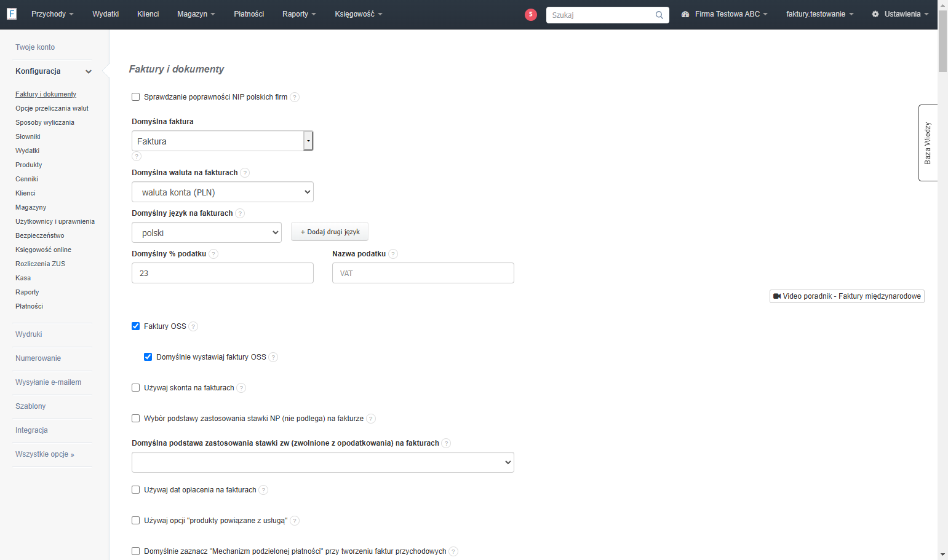Click help icon for Mechanizm podzielonej płatności
948x560 pixels.
[453, 551]
